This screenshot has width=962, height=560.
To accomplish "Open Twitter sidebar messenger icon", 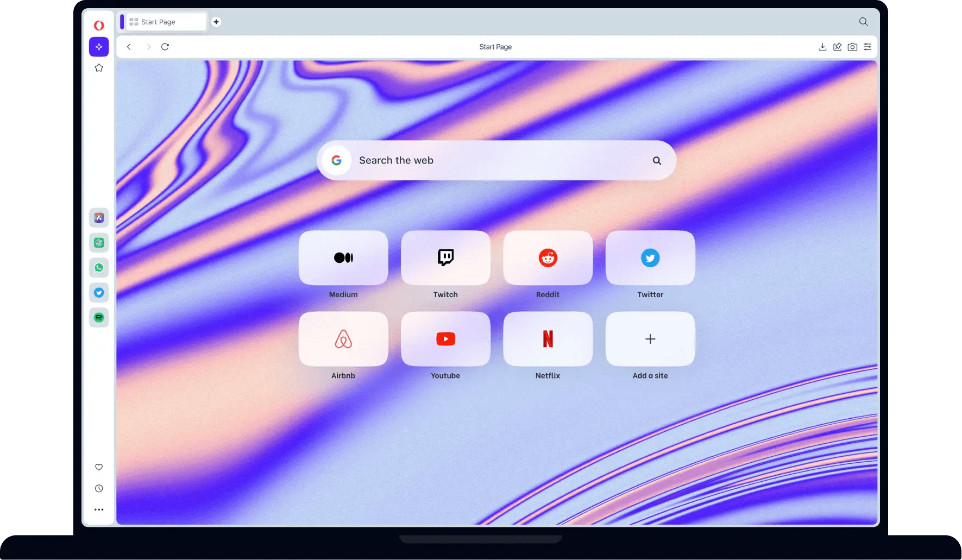I will (x=99, y=293).
